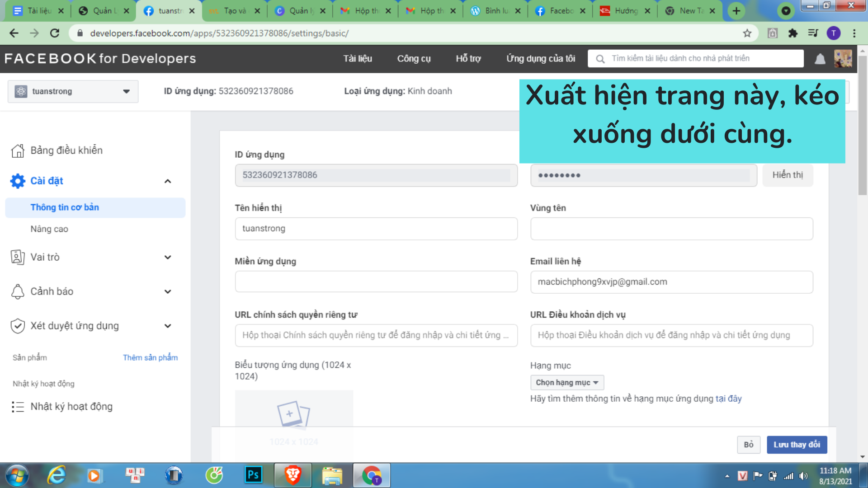Open file explorer folder in taskbar

[x=332, y=475]
